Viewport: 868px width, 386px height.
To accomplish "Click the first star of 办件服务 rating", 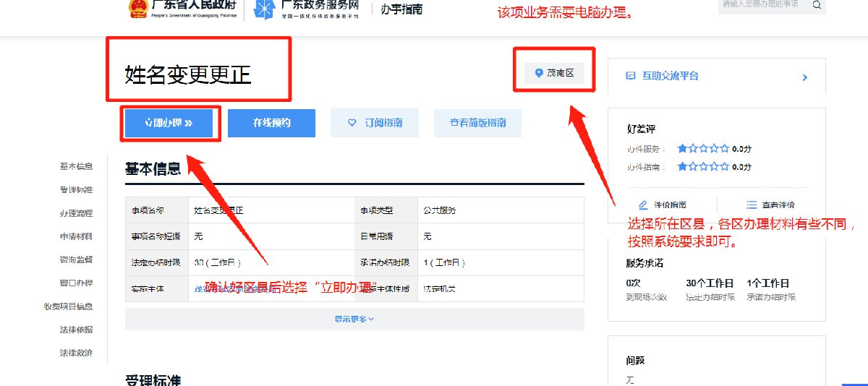I will coord(682,148).
